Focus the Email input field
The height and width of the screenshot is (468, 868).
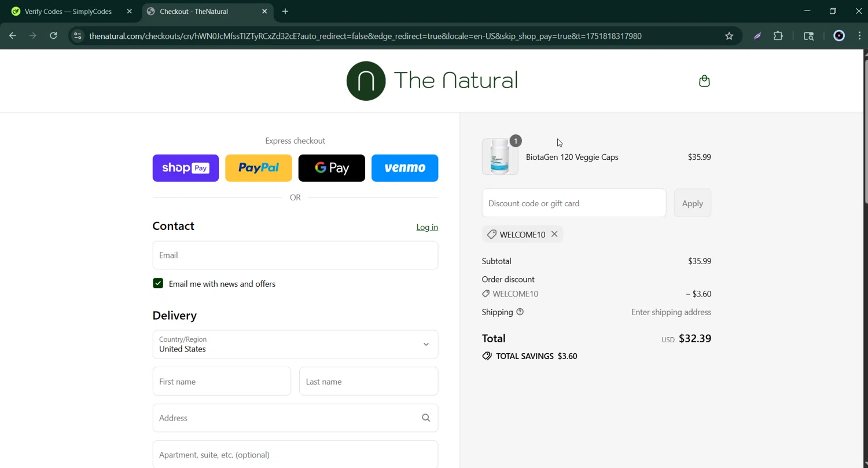tap(295, 255)
